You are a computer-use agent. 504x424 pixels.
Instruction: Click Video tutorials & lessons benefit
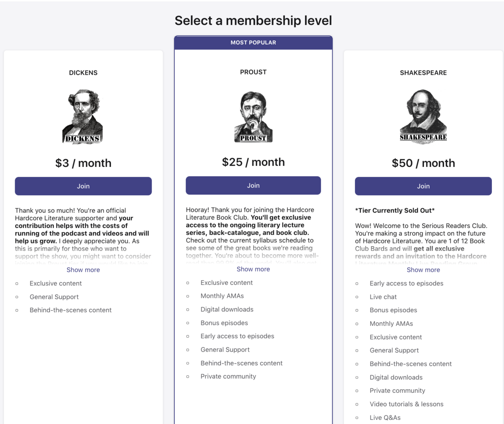pyautogui.click(x=407, y=404)
